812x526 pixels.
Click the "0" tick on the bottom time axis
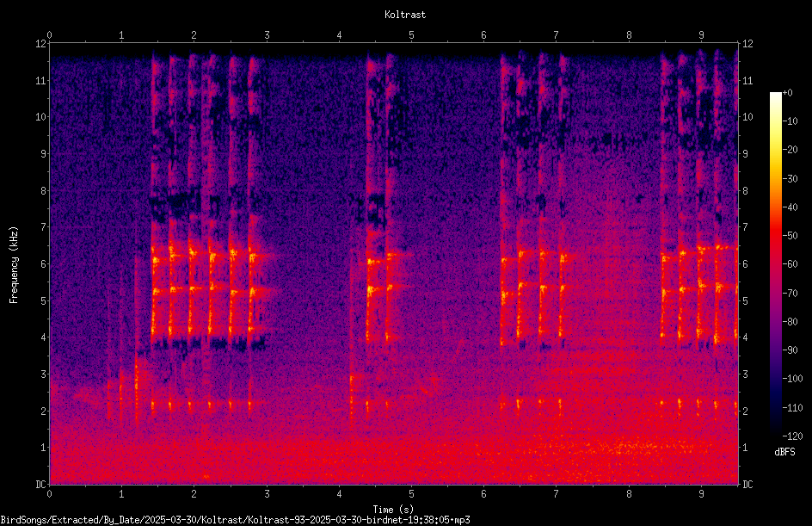click(49, 494)
